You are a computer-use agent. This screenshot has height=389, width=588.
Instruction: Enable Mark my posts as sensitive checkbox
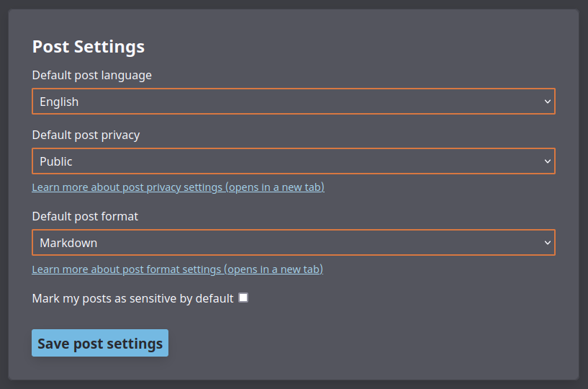click(x=243, y=298)
